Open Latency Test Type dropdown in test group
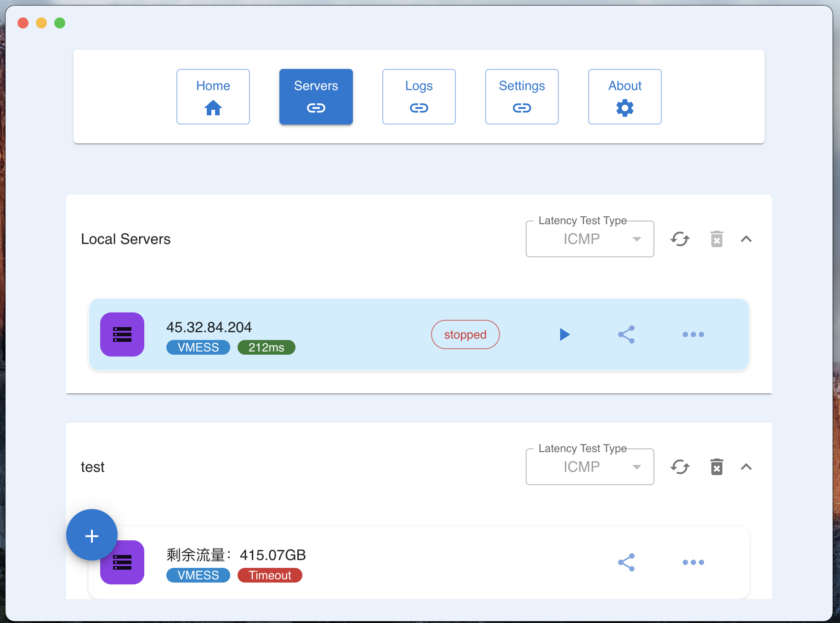This screenshot has width=840, height=623. coord(590,467)
